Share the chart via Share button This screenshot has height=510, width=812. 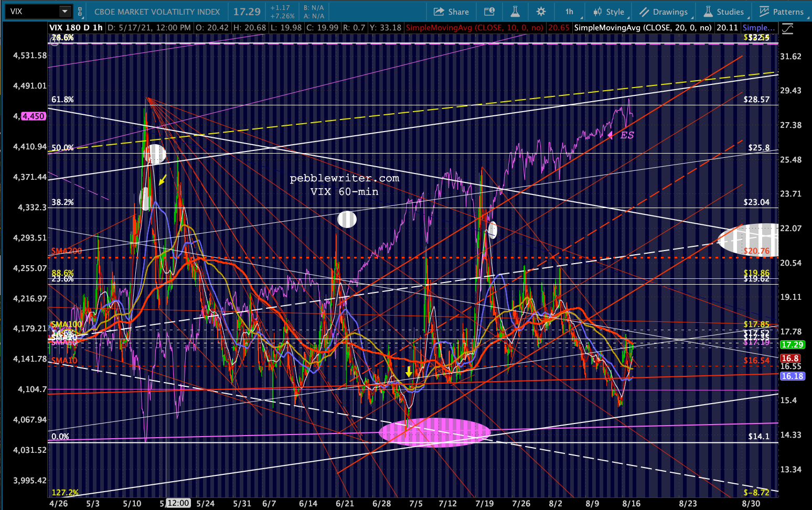click(451, 12)
